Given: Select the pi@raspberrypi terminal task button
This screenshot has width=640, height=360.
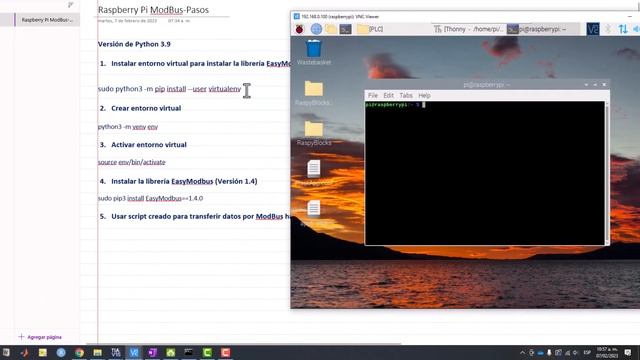Looking at the screenshot, I should 543,29.
